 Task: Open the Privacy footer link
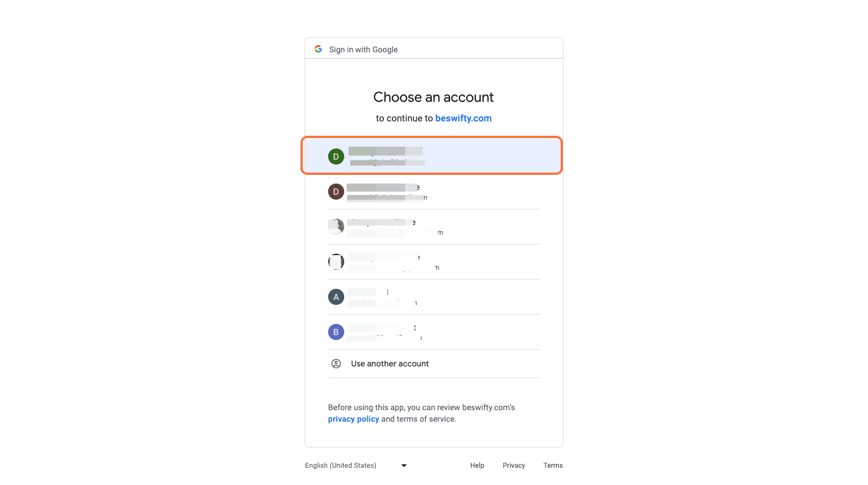[x=514, y=465]
